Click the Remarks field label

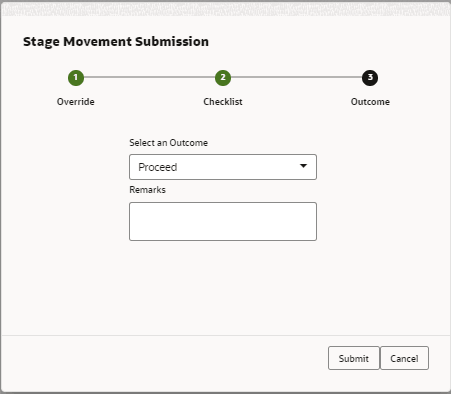coord(147,190)
